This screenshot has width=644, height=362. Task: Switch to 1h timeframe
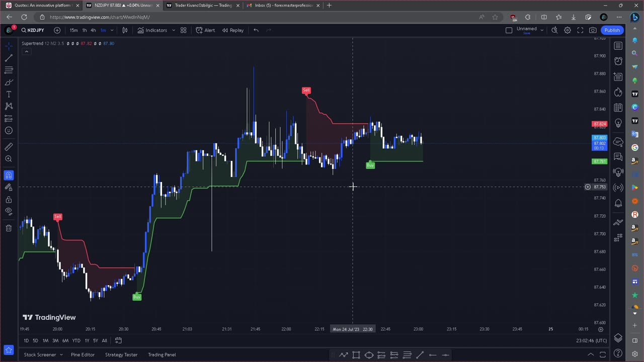(84, 30)
